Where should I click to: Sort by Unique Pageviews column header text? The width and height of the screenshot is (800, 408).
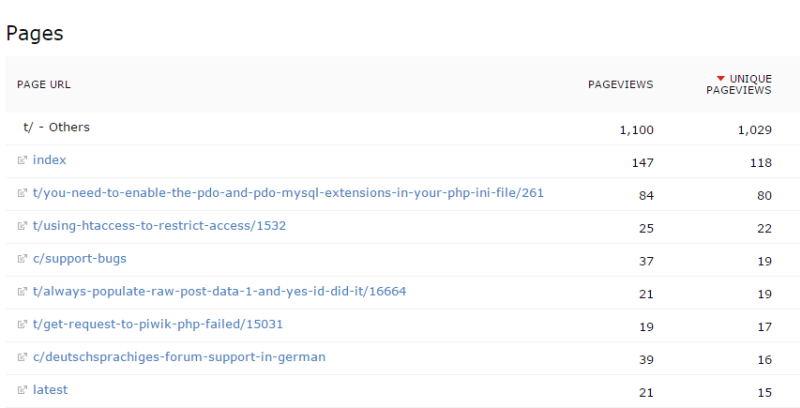pyautogui.click(x=739, y=85)
